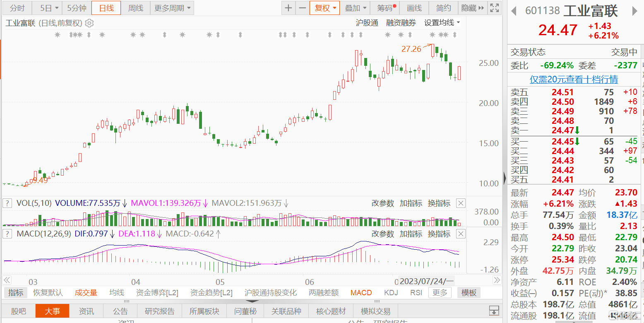Open 模拟交易 tab
Image resolution: width=644 pixels, height=323 pixels.
pyautogui.click(x=376, y=311)
